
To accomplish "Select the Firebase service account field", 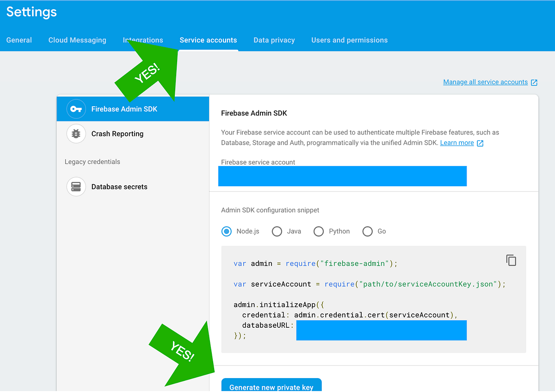I will (x=342, y=176).
